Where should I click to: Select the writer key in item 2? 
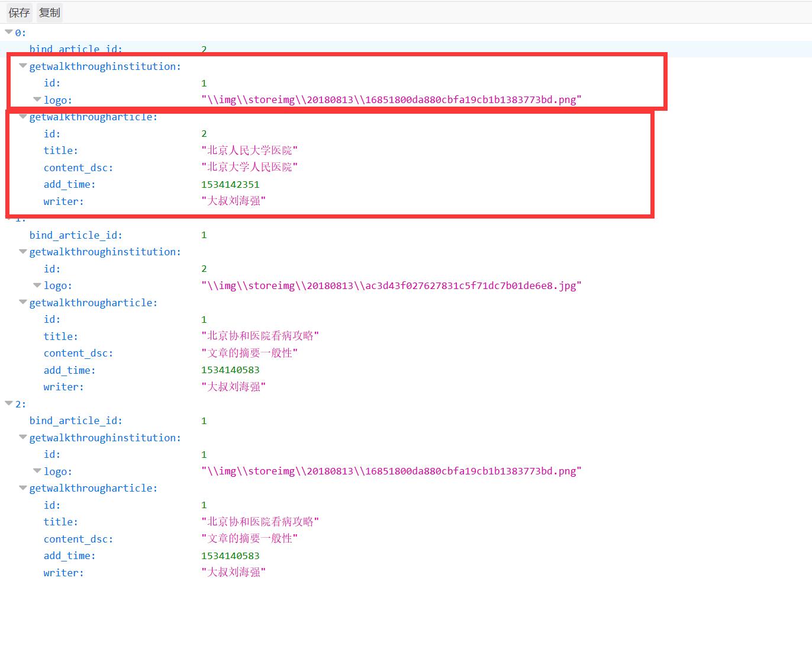pyautogui.click(x=63, y=573)
